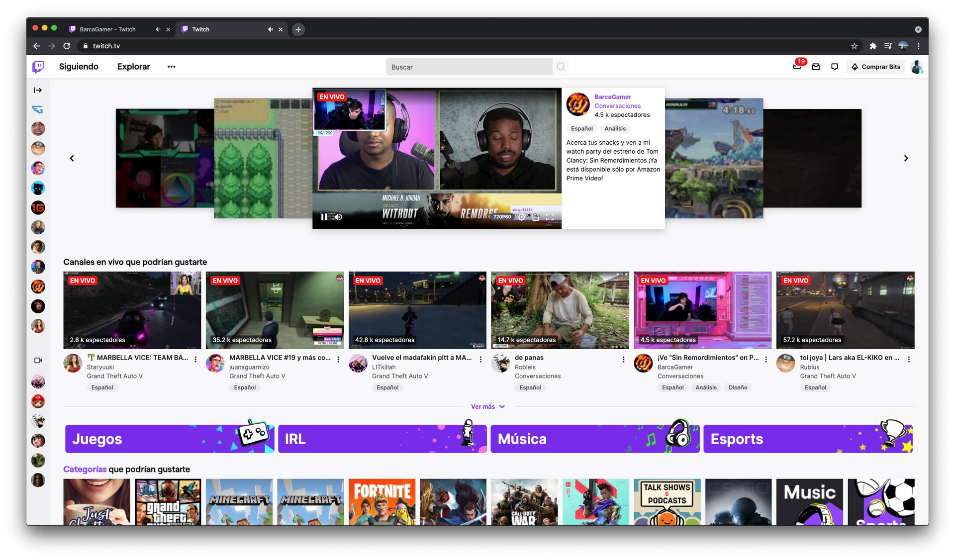Go back in browser history
Screen dimensions: 955x560
click(x=36, y=46)
